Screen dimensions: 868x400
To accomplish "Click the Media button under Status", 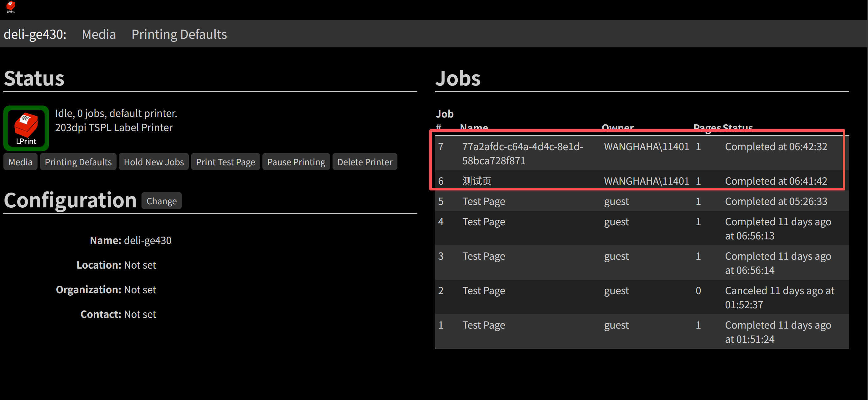I will pyautogui.click(x=21, y=162).
